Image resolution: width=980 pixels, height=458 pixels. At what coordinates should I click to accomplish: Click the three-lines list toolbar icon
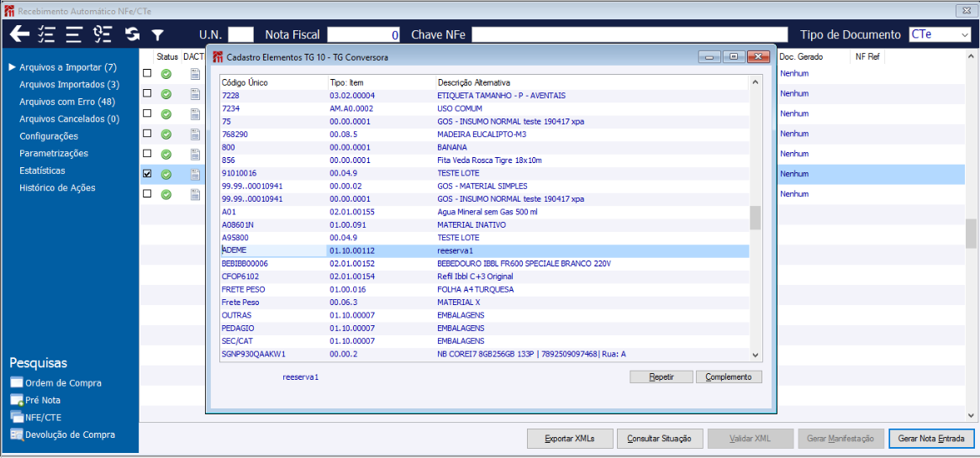click(74, 34)
